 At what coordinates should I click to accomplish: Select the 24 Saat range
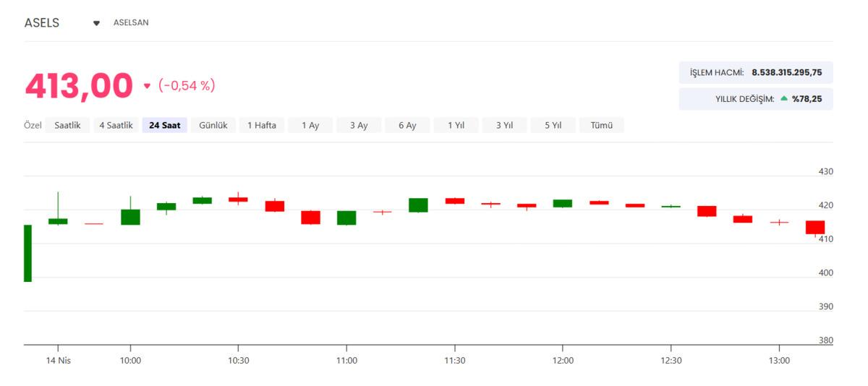tap(164, 125)
